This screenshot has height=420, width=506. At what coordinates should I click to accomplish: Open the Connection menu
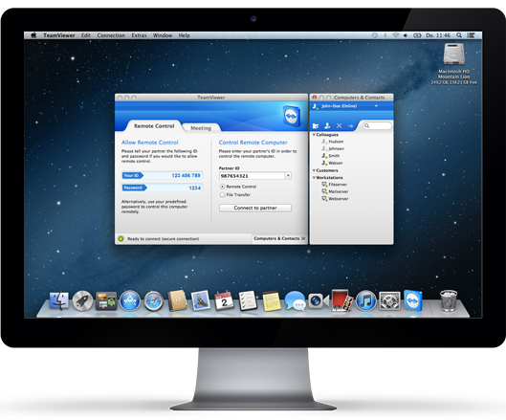pyautogui.click(x=111, y=35)
